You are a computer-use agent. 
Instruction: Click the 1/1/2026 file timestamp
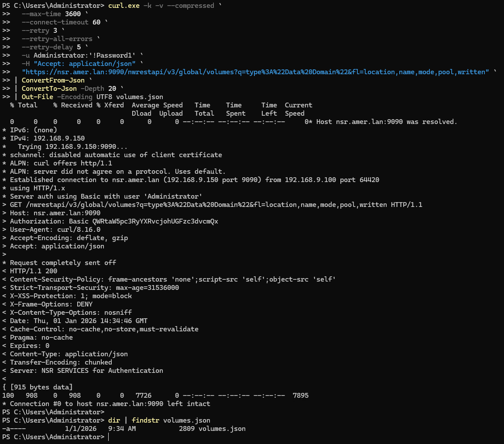click(x=81, y=428)
